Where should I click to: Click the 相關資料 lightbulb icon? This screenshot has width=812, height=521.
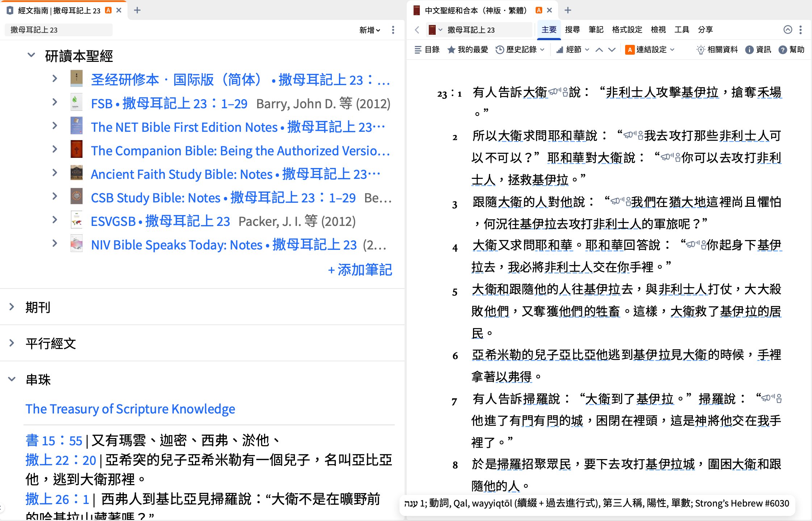coord(701,50)
